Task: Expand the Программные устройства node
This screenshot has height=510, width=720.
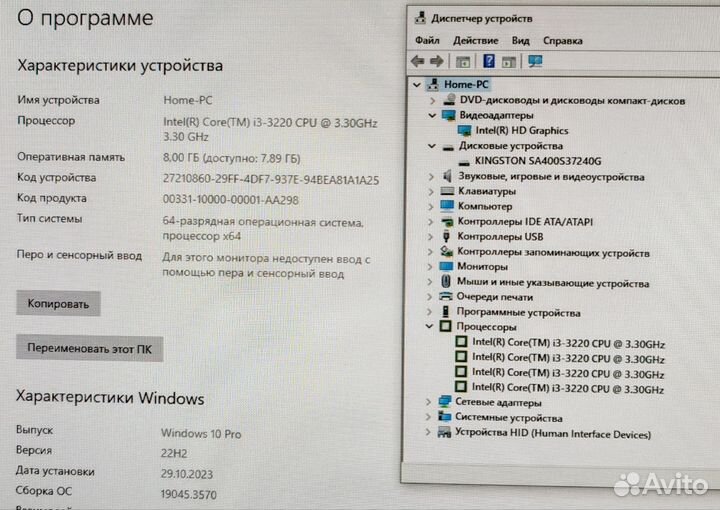Action: [429, 312]
